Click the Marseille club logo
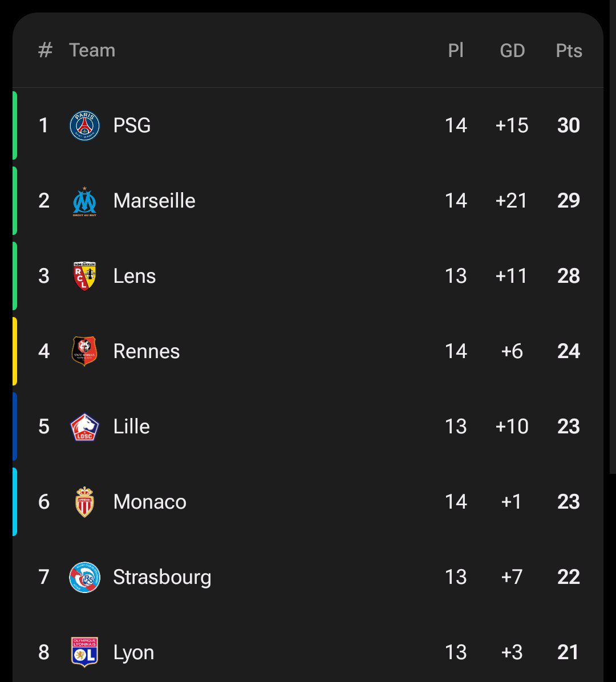616x682 pixels. pyautogui.click(x=84, y=201)
